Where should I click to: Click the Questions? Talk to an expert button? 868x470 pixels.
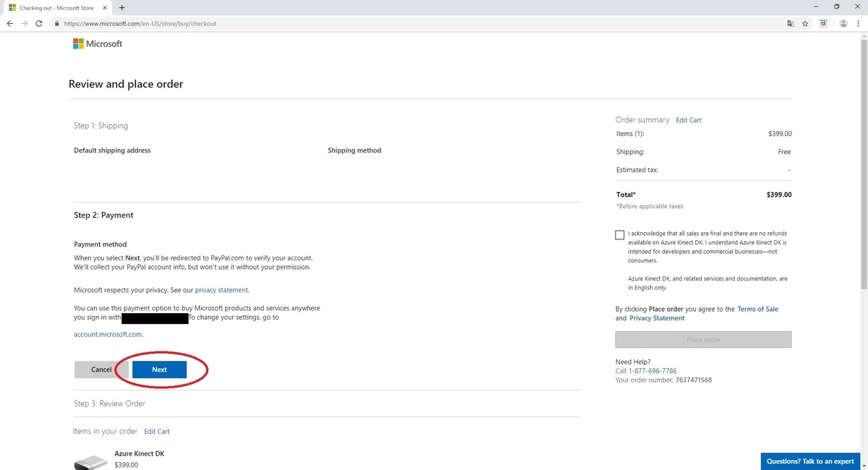[810, 461]
